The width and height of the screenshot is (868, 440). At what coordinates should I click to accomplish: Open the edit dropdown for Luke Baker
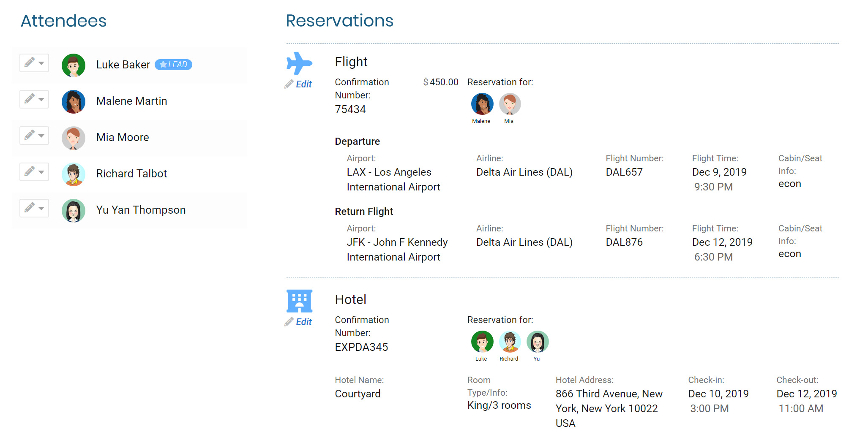pos(34,63)
